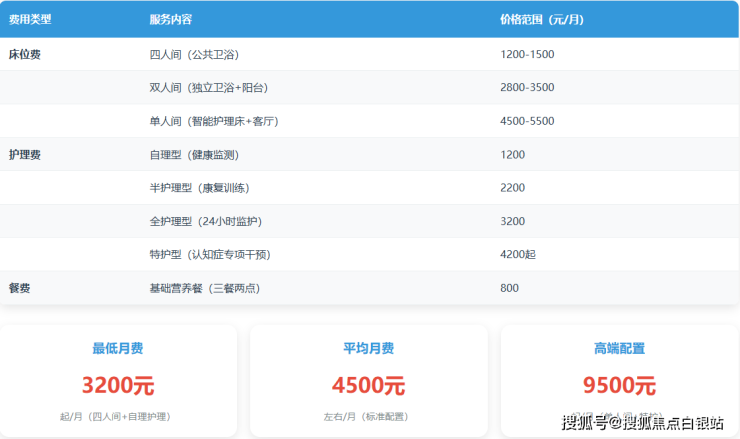Open the 最低月费 card title

pos(118,349)
